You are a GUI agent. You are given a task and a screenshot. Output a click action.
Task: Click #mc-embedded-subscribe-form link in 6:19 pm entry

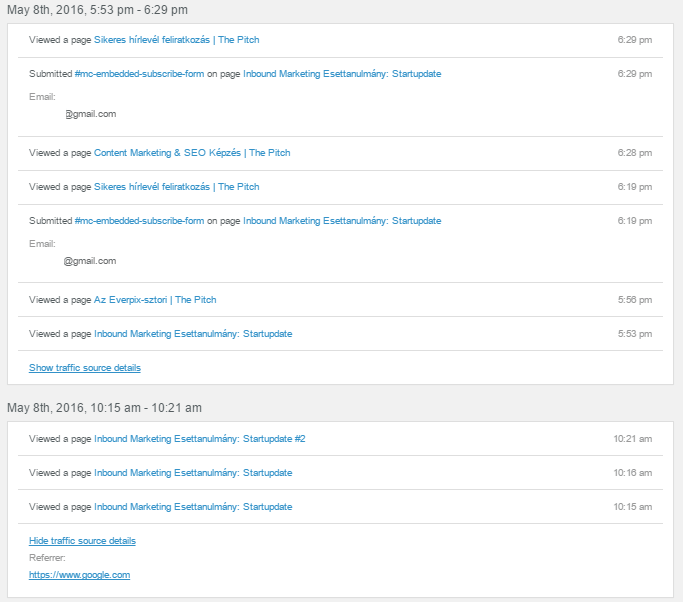tap(139, 221)
